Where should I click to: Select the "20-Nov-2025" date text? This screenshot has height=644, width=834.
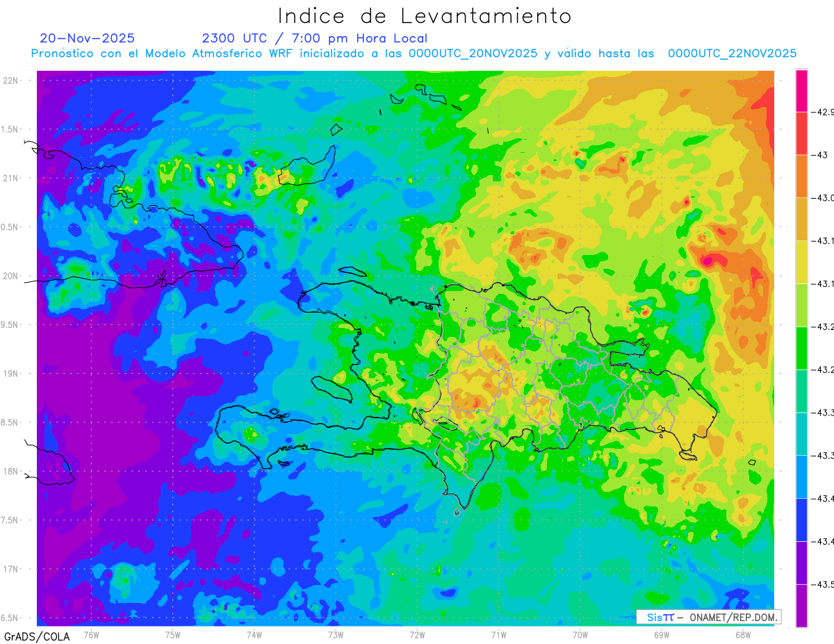click(87, 38)
